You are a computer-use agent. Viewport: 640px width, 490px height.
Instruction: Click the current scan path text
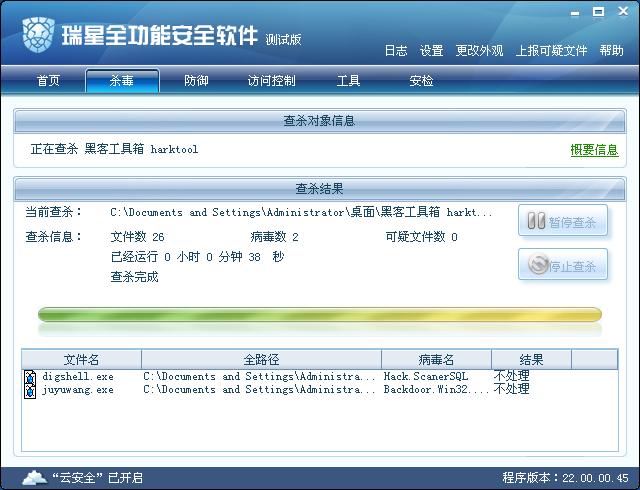click(x=301, y=212)
